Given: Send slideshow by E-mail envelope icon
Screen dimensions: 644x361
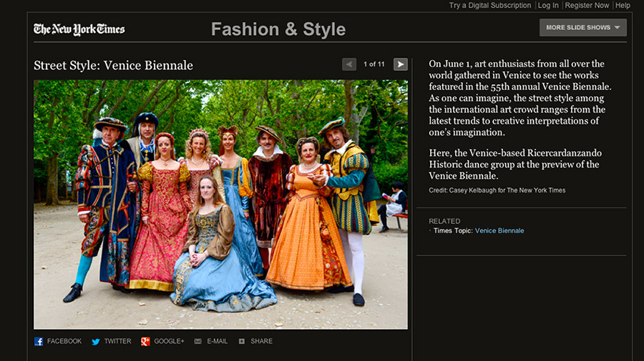Looking at the screenshot, I should (x=198, y=341).
